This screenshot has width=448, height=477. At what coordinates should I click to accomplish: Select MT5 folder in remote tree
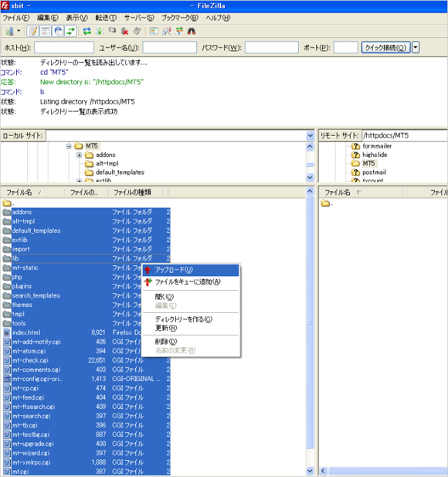(x=368, y=164)
